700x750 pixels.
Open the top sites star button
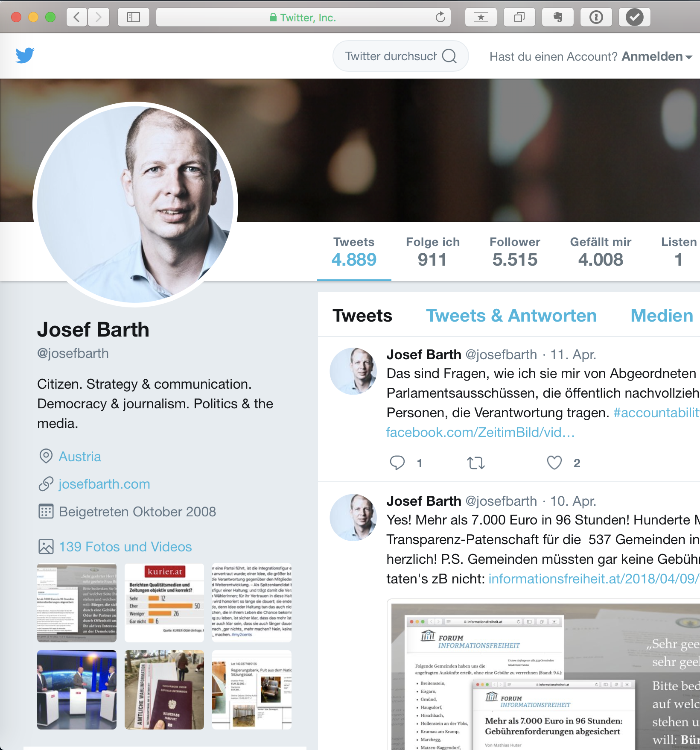point(481,17)
